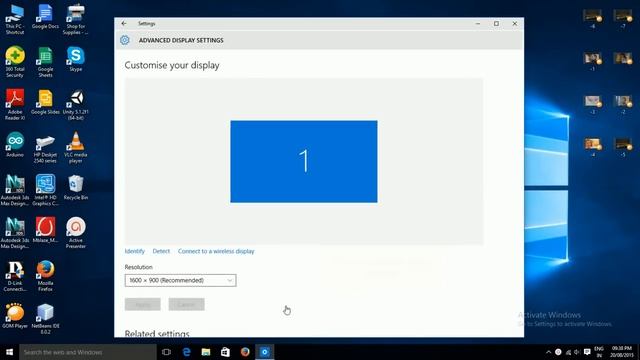Open D-Link Connection desktop icon

pos(15,276)
